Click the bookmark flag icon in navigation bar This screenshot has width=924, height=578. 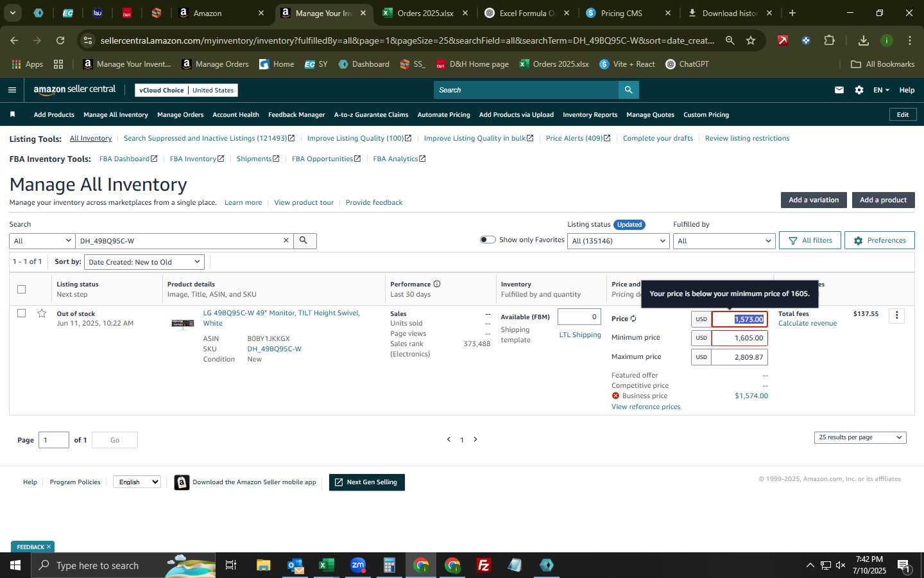point(12,114)
